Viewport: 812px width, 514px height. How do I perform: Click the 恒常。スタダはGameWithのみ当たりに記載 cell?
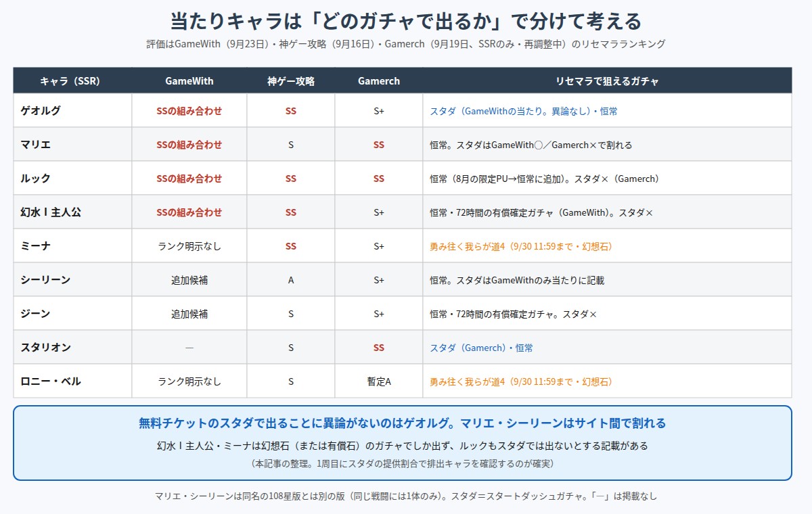607,279
